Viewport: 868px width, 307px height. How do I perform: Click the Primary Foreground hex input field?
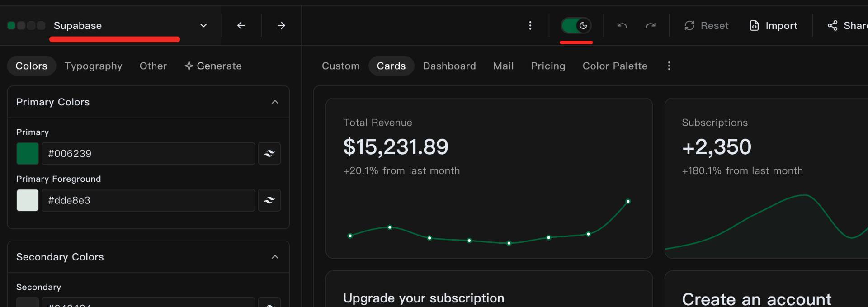click(x=148, y=200)
